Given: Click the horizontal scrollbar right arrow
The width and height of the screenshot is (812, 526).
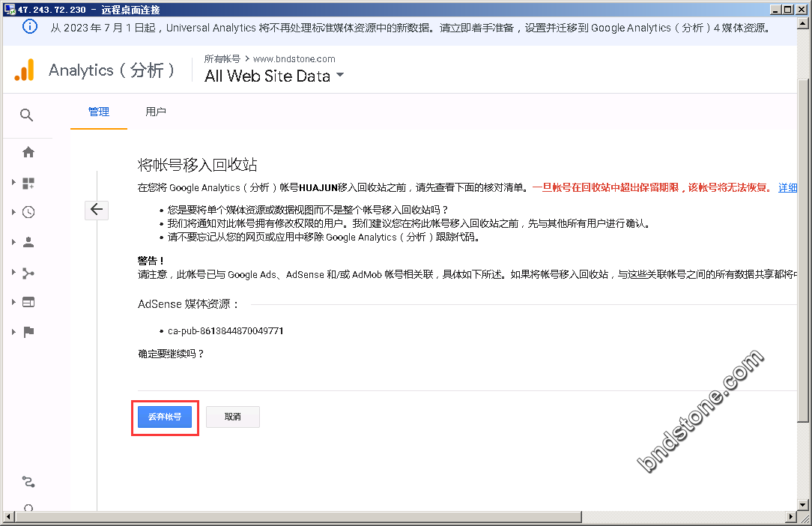Looking at the screenshot, I should (x=791, y=516).
